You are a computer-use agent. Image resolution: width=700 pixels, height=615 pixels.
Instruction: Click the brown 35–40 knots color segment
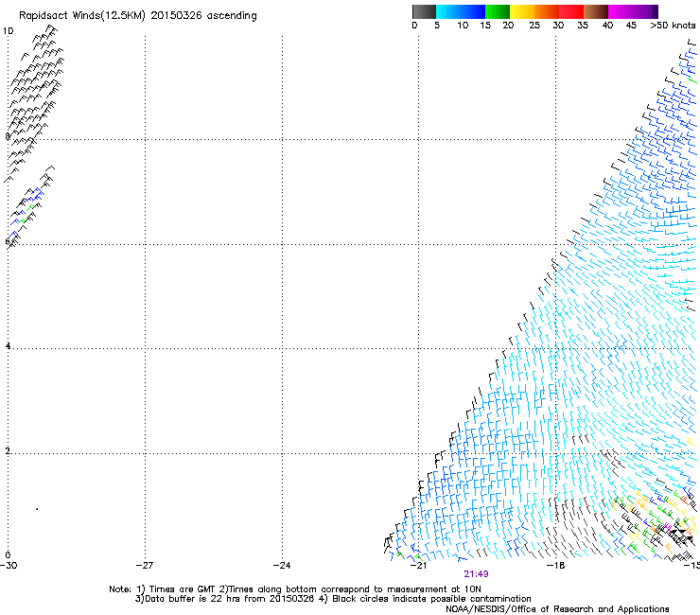[596, 11]
